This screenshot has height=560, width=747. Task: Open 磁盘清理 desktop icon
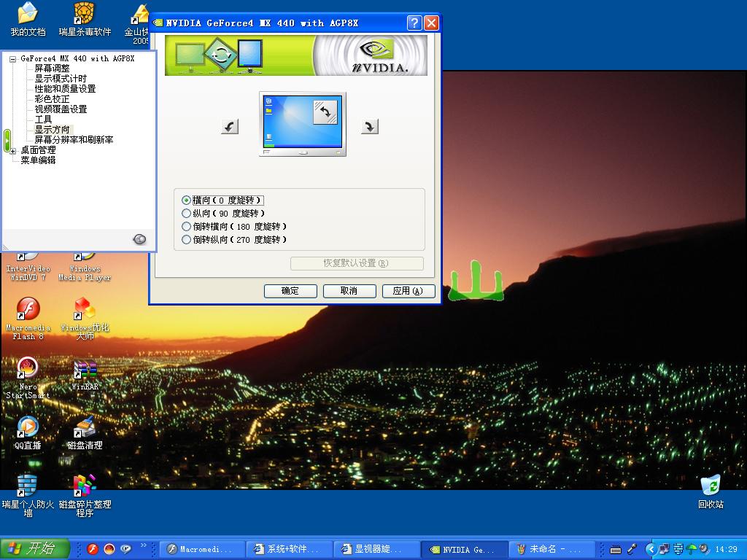85,432
